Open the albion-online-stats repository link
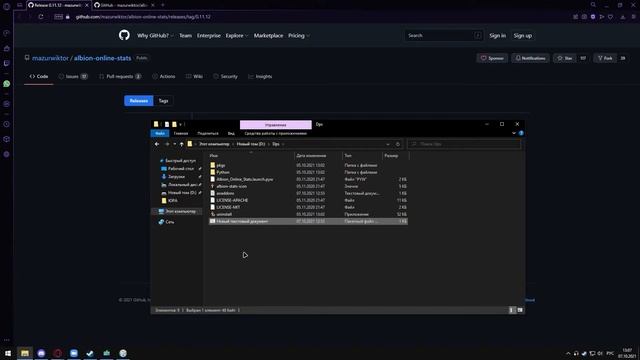Screen dimensions: 640x360 click(x=102, y=58)
